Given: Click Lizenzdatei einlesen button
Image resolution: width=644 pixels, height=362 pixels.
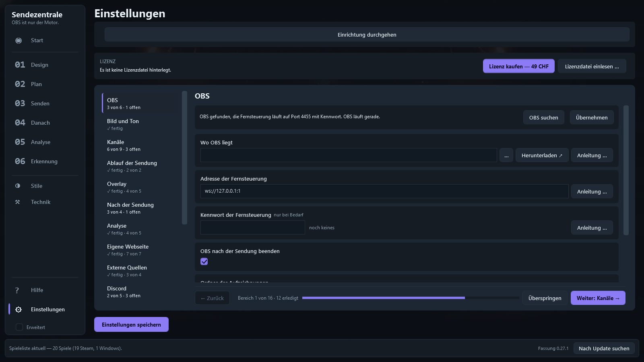Looking at the screenshot, I should (x=592, y=66).
